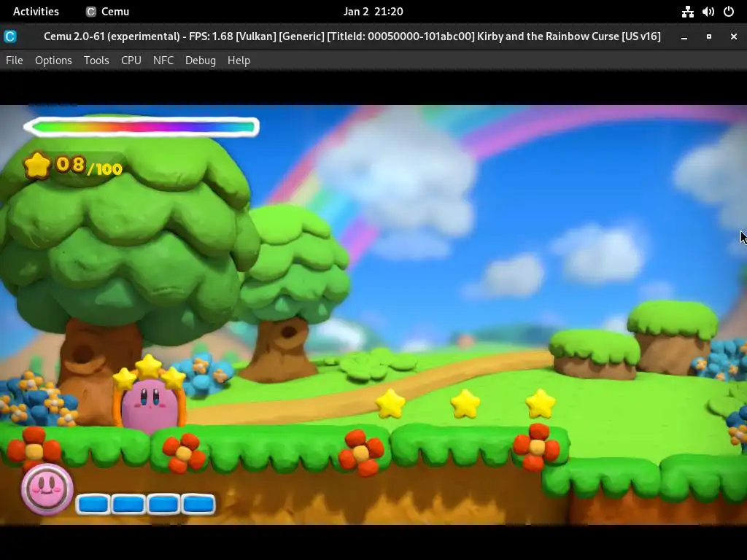Click the nearest yellow star on the path
The height and width of the screenshot is (560, 747).
click(x=391, y=403)
